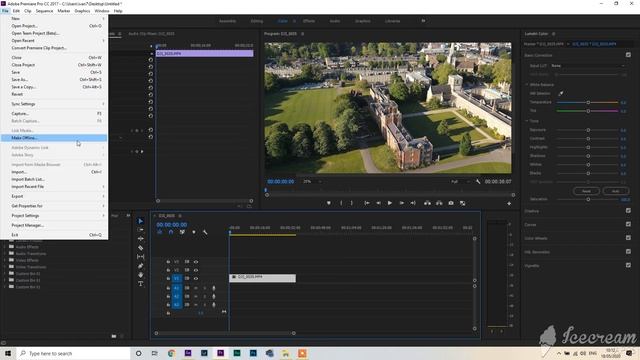640x360 pixels.
Task: Toggle timeline Snap magnet icon
Action: click(171, 232)
